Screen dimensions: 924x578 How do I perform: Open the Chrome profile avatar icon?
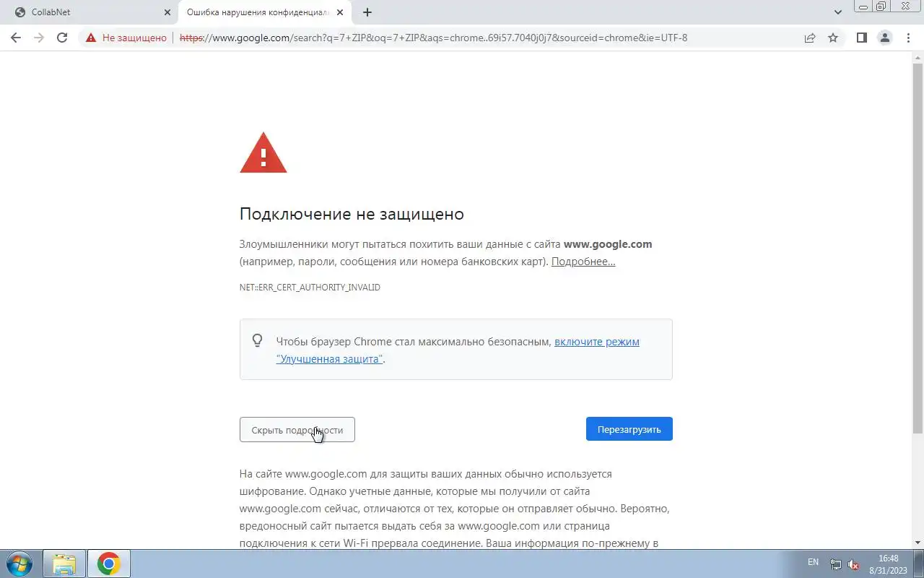884,38
